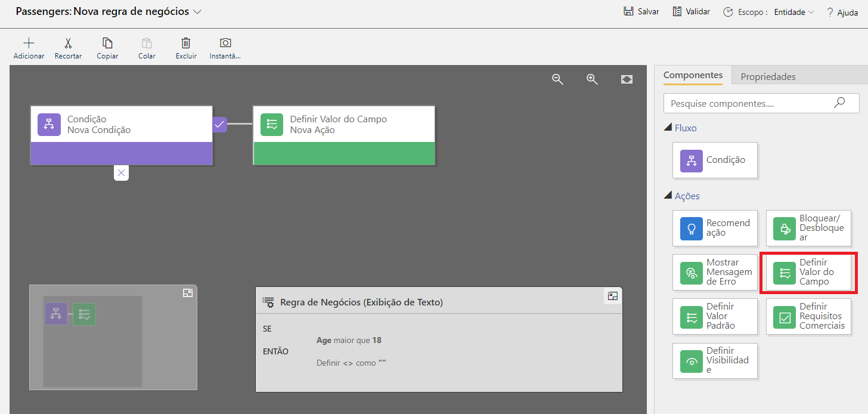Screen dimensions: 868x414
Task: Zoom out on the canvas
Action: 557,79
